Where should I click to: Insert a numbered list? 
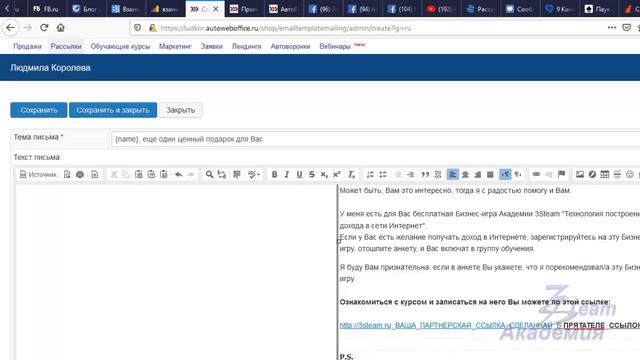(x=370, y=175)
